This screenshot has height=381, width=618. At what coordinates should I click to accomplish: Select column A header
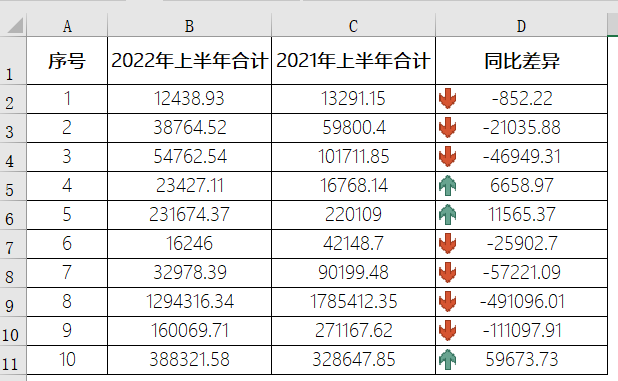coord(67,26)
